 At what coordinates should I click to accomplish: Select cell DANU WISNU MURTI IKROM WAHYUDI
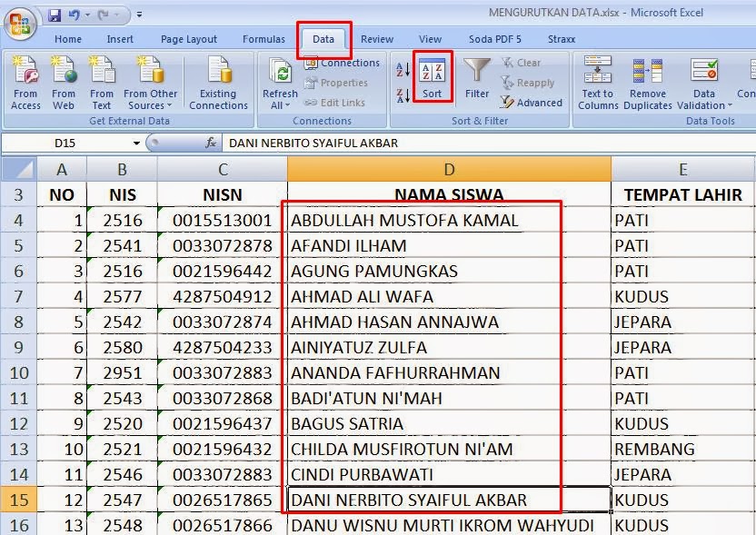(450, 525)
